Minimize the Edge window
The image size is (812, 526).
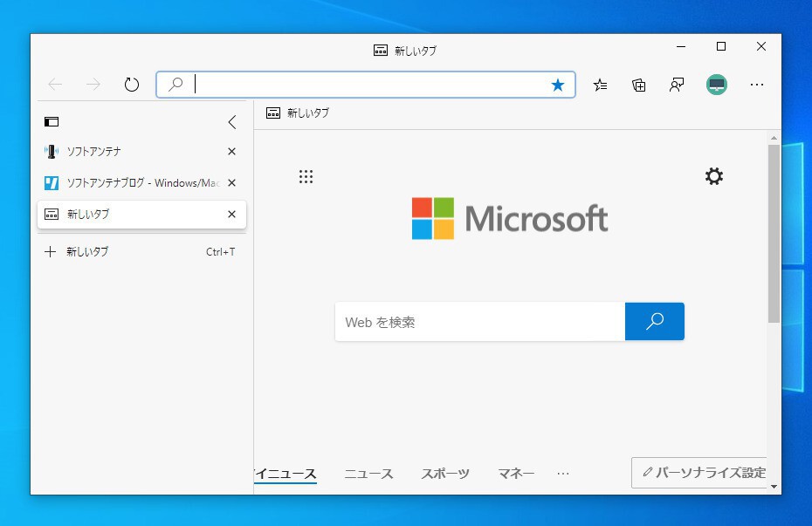click(681, 46)
